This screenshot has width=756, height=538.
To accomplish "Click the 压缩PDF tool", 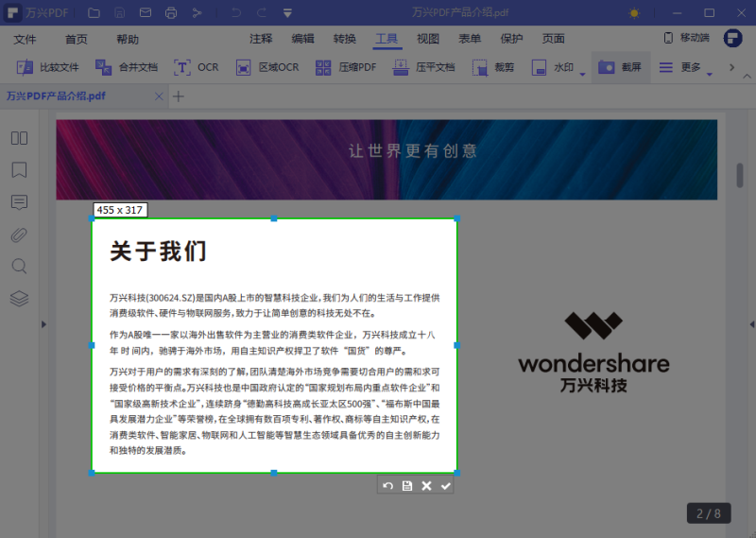I will point(346,67).
